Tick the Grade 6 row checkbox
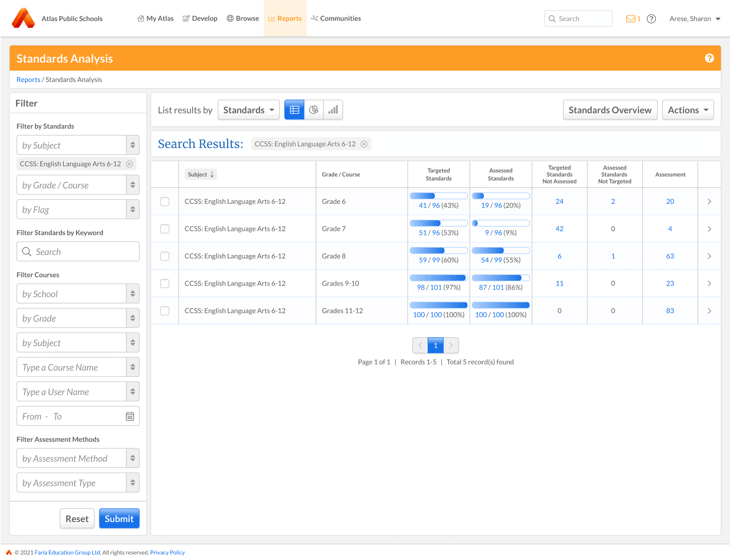 coord(165,201)
